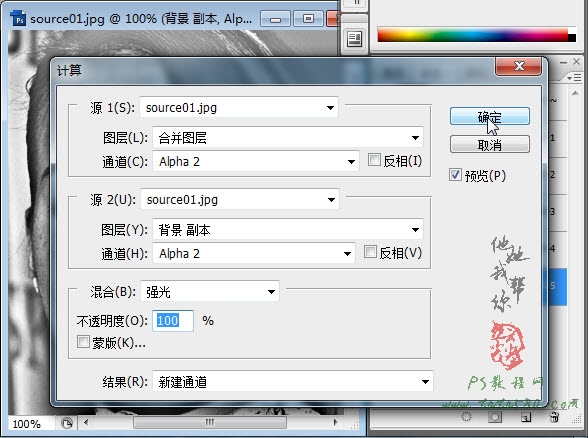Click the Photoshop document icon in title bar
This screenshot has width=588, height=438.
[18, 18]
